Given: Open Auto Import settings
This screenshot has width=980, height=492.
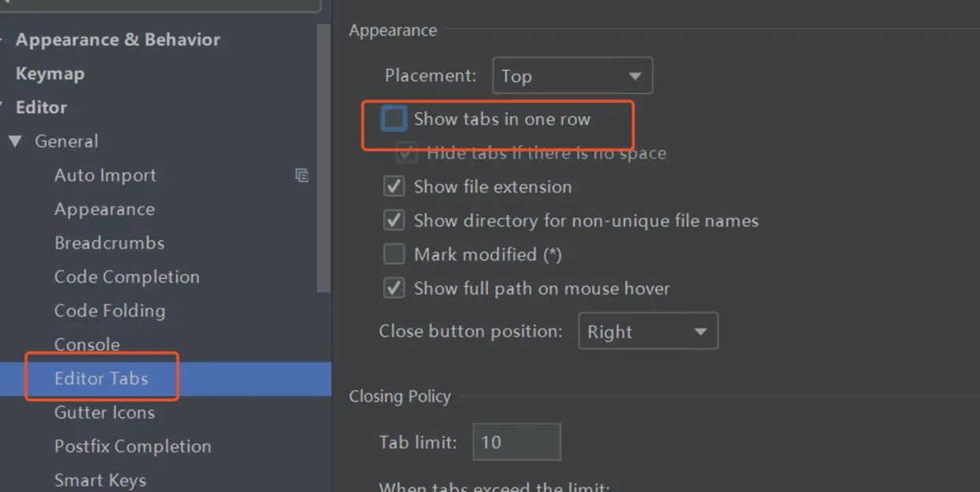Looking at the screenshot, I should [105, 175].
